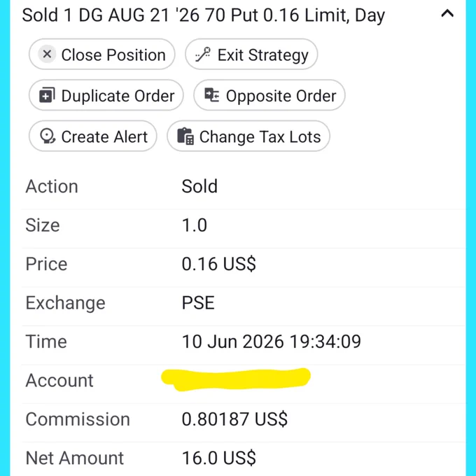Select the Net Amount row 16.0 US$

(x=243, y=458)
